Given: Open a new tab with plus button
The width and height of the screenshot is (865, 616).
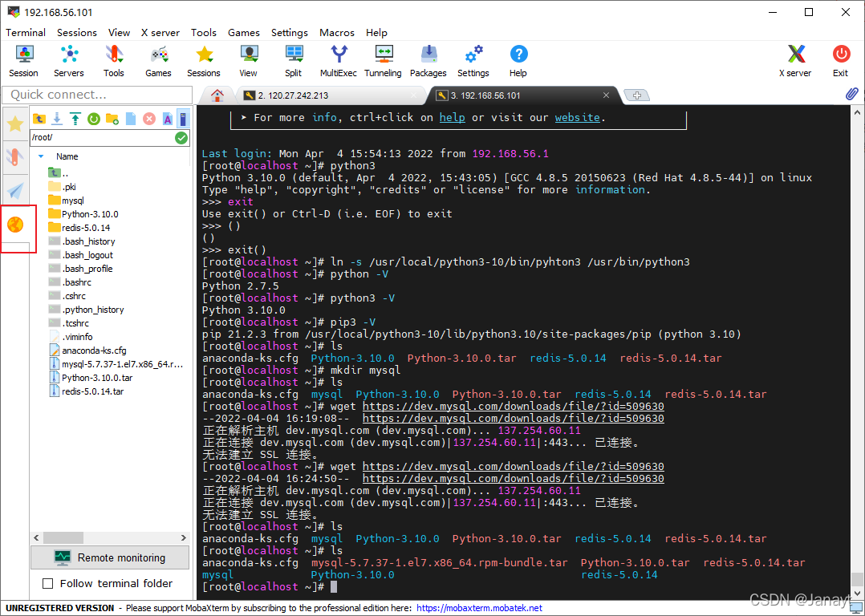Looking at the screenshot, I should (637, 95).
